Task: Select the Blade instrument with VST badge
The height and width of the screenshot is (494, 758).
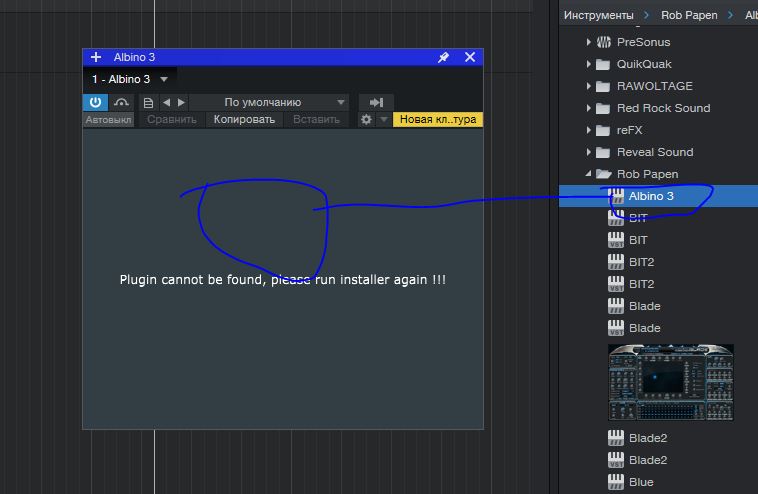Action: 644,328
